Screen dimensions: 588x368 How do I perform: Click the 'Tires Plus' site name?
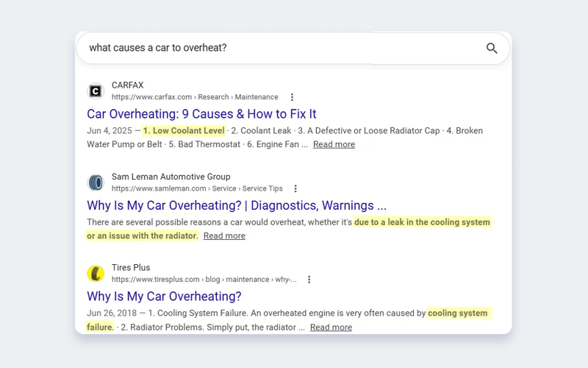point(131,268)
